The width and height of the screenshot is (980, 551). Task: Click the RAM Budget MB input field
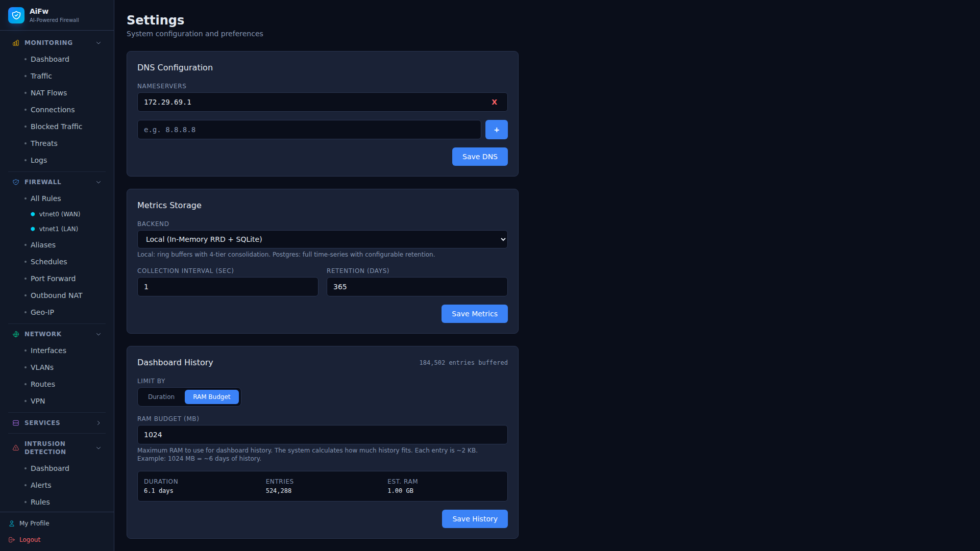click(323, 435)
